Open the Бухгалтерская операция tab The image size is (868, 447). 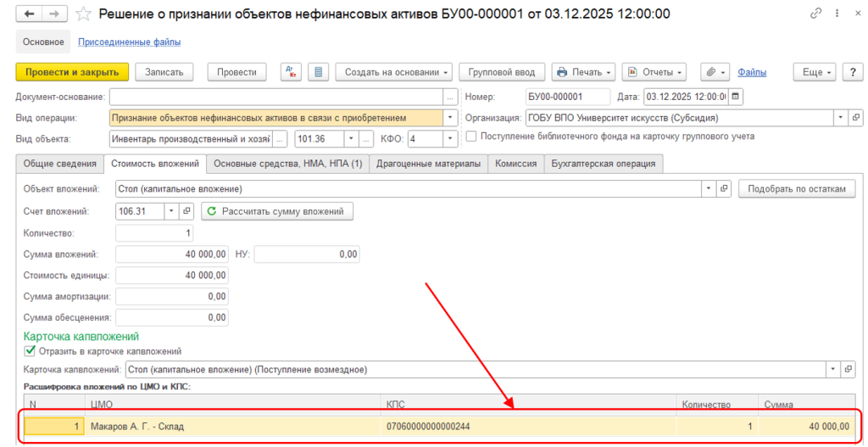coord(603,163)
